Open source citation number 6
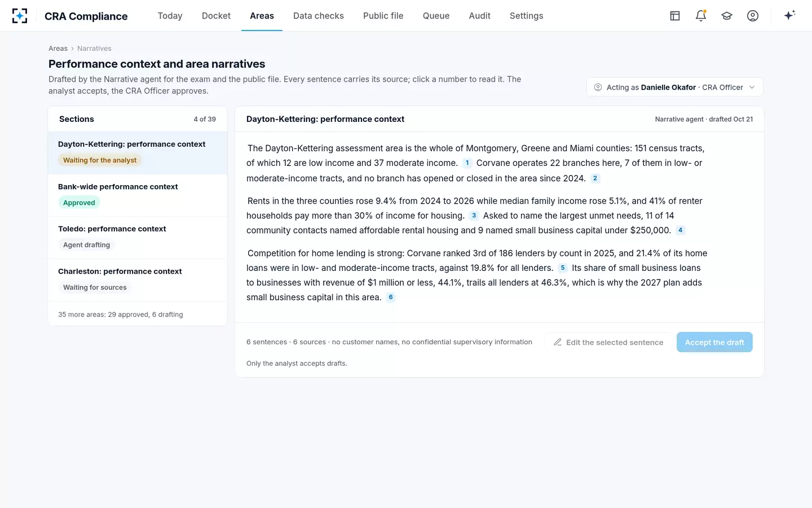The width and height of the screenshot is (812, 508). (391, 297)
